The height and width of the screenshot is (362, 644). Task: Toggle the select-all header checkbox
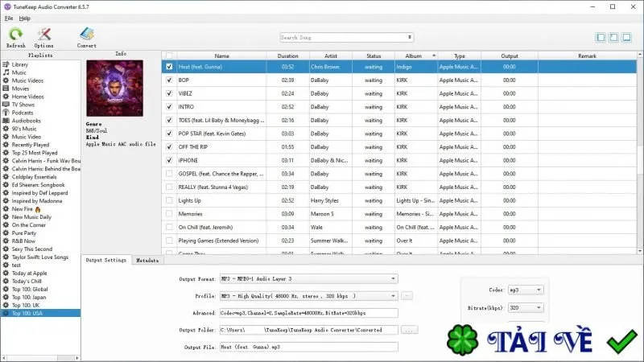(x=169, y=56)
